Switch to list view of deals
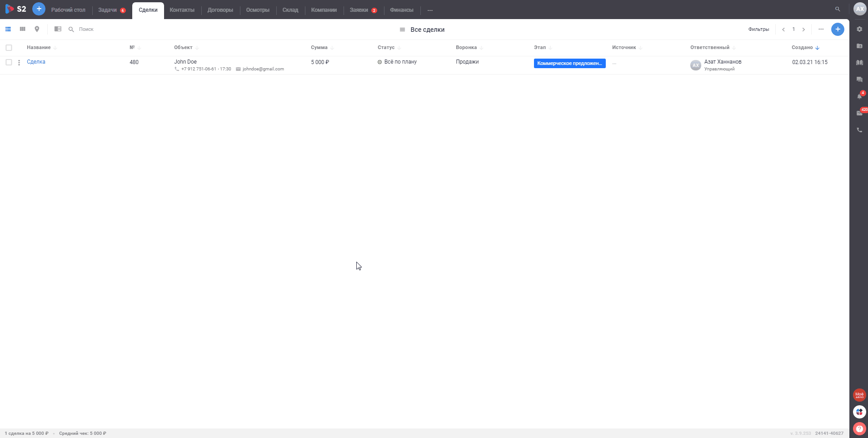 click(x=8, y=29)
